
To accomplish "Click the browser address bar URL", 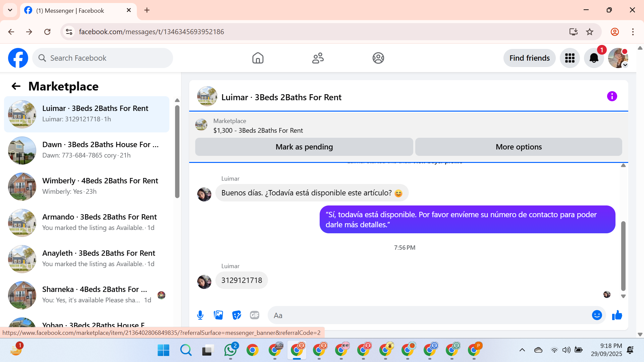I will pyautogui.click(x=152, y=32).
